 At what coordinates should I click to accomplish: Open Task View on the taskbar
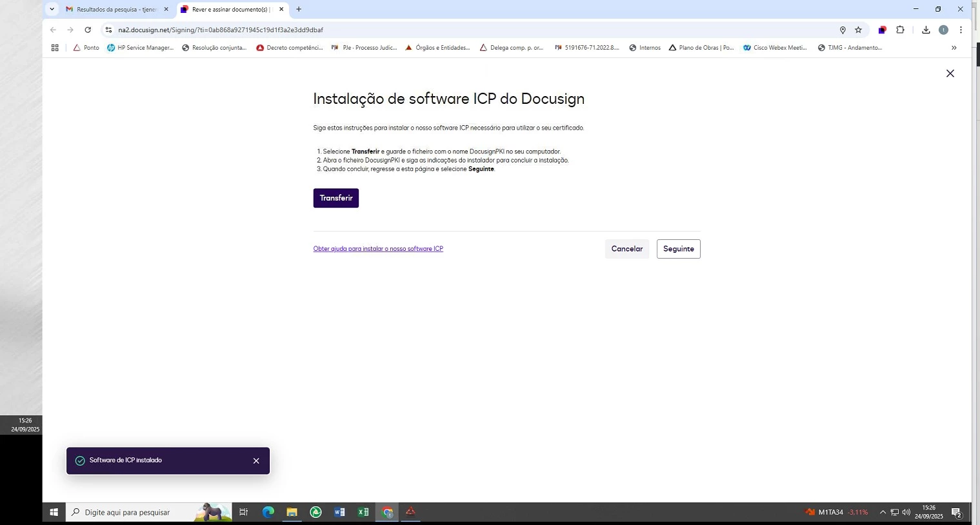[243, 512]
